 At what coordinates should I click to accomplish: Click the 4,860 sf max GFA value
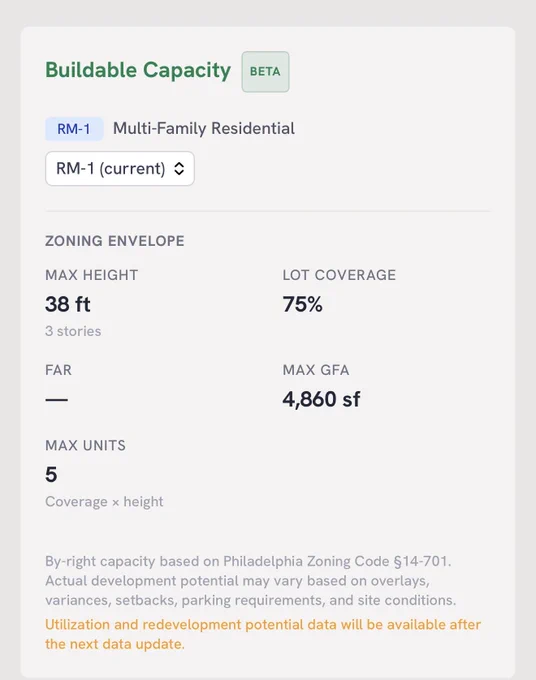(x=321, y=399)
